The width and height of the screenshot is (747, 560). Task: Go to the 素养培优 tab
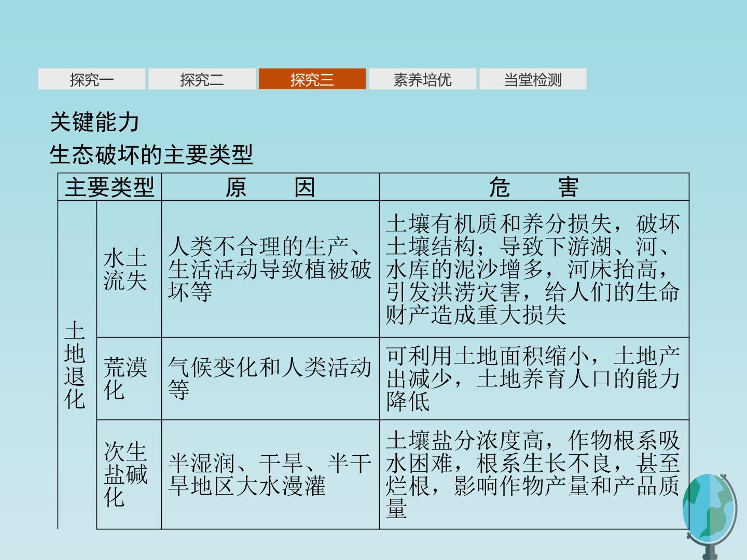pos(422,79)
